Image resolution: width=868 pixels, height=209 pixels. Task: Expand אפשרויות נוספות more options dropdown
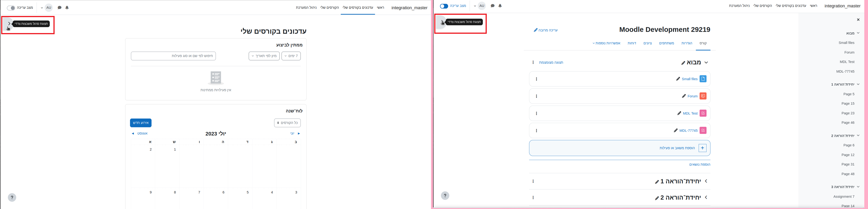point(607,43)
